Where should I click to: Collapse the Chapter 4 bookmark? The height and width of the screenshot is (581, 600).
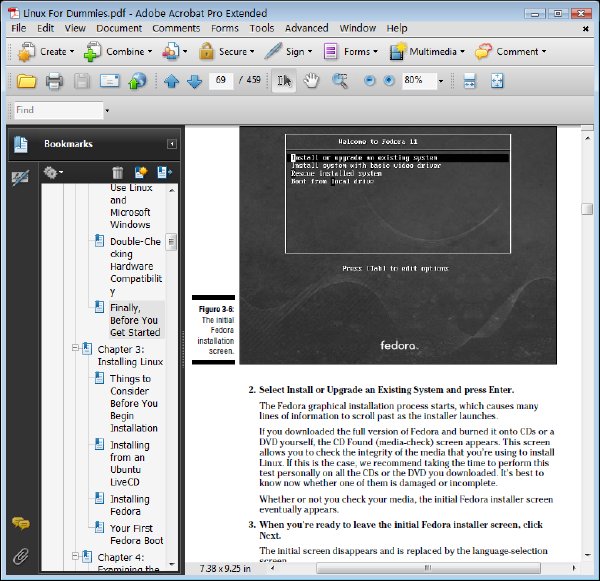click(x=75, y=556)
